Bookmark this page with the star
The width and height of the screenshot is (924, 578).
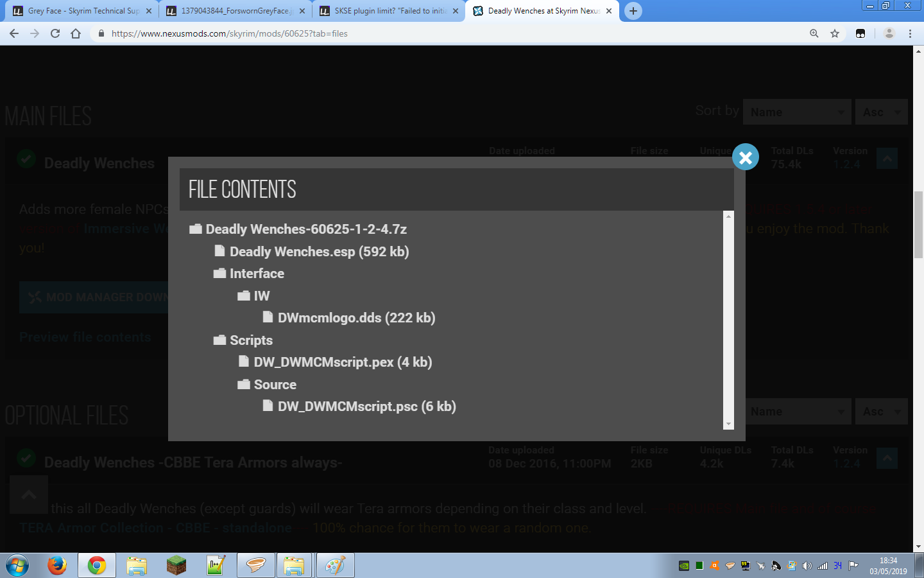835,33
